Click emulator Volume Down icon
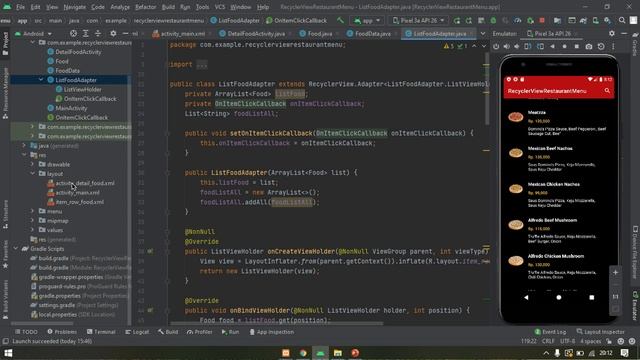640x360 pixels. coord(517,47)
